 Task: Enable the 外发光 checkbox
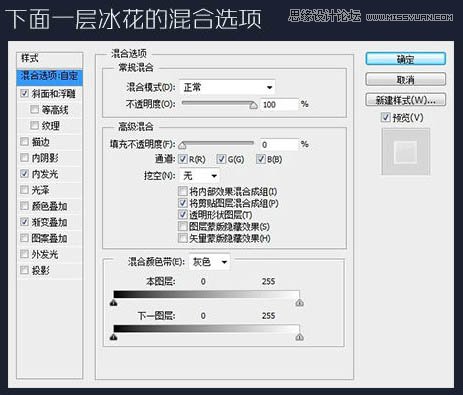(x=24, y=254)
